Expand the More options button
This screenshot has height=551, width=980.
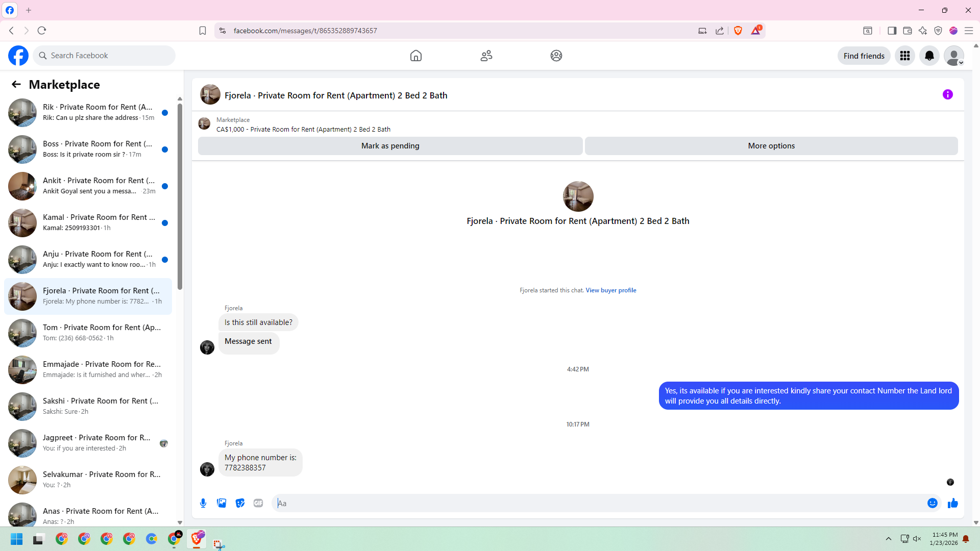point(771,146)
